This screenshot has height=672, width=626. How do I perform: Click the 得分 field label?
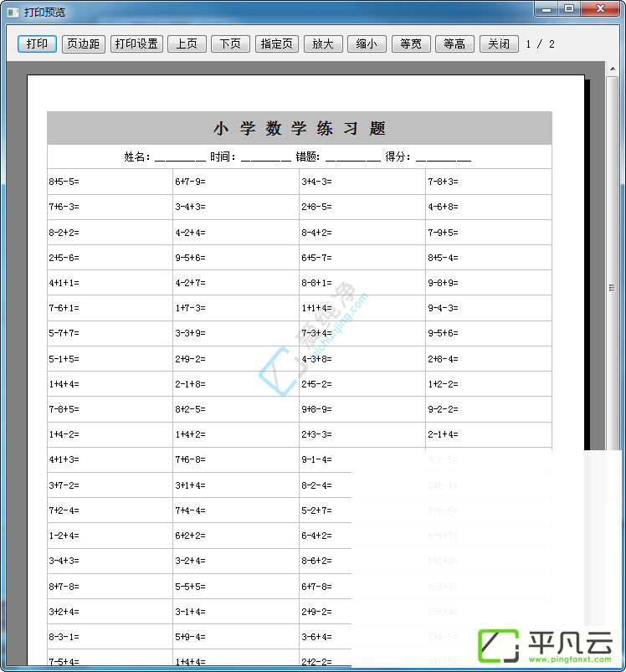(398, 156)
